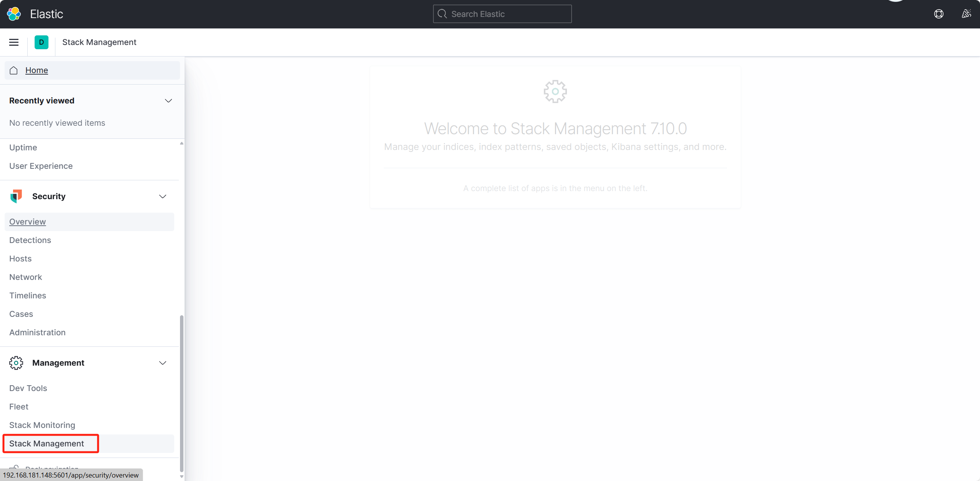Open Stack Management nav item
The height and width of the screenshot is (481, 980).
47,443
